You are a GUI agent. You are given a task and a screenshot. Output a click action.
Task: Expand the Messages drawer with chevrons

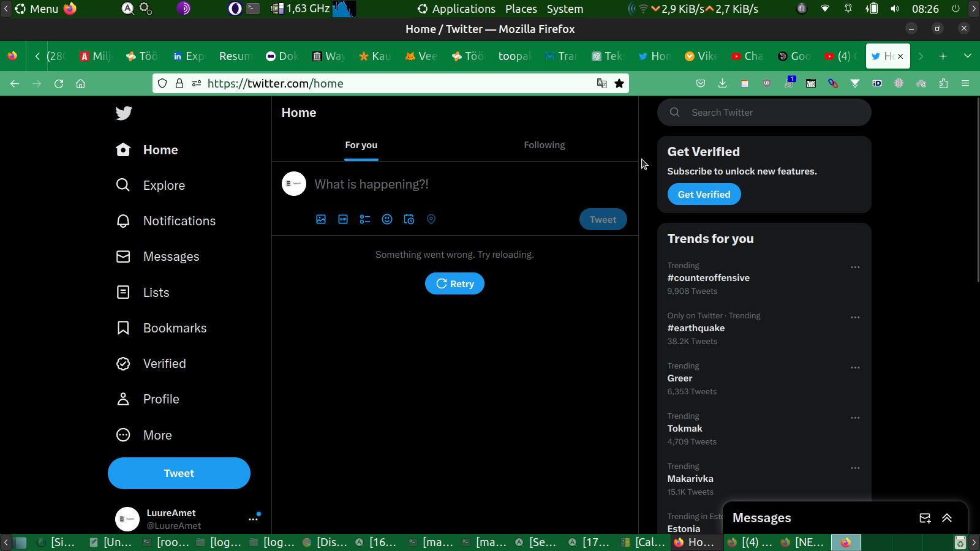point(947,518)
